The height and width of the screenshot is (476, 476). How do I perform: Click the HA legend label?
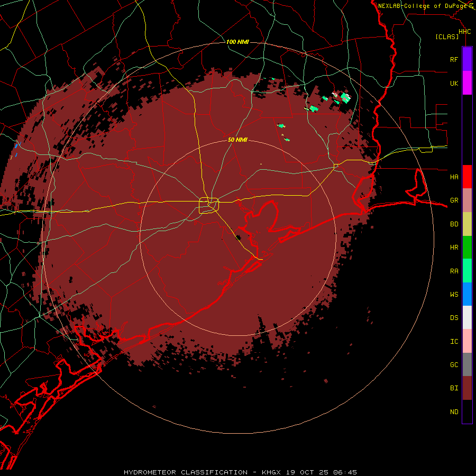pos(454,177)
